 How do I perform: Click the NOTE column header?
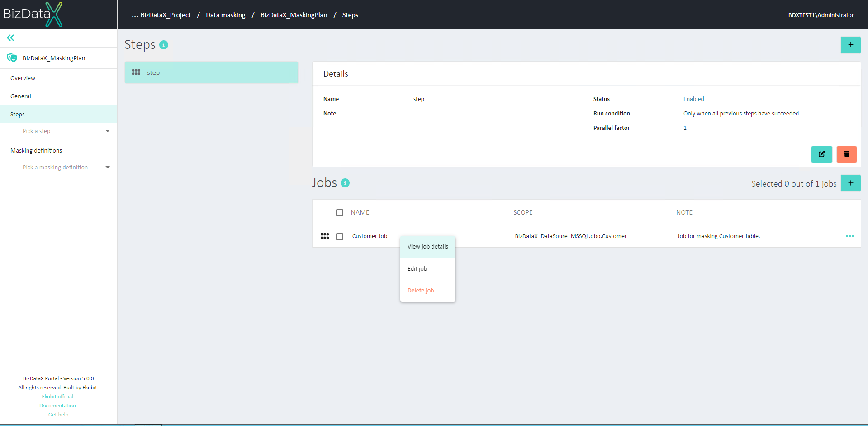point(684,212)
